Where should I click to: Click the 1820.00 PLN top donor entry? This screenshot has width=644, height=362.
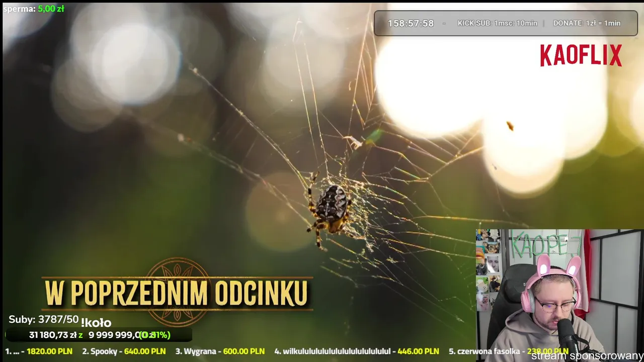click(x=39, y=351)
